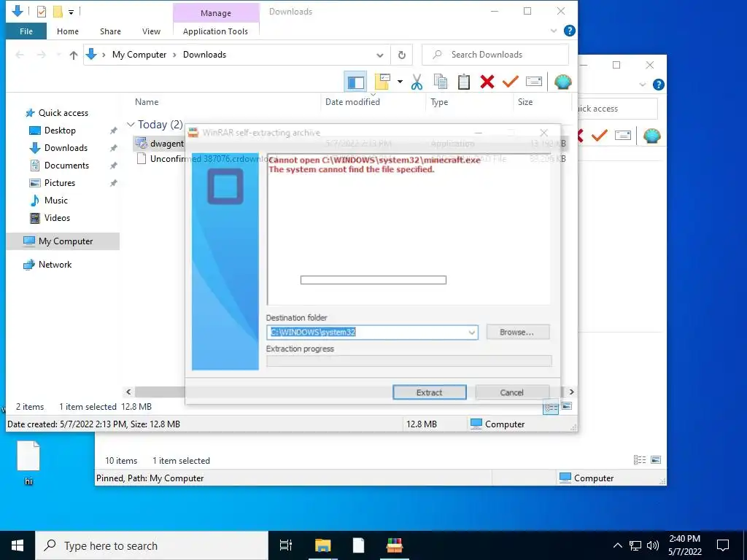Select Desktop in Quick access
Viewport: 747px width, 560px height.
(60, 131)
